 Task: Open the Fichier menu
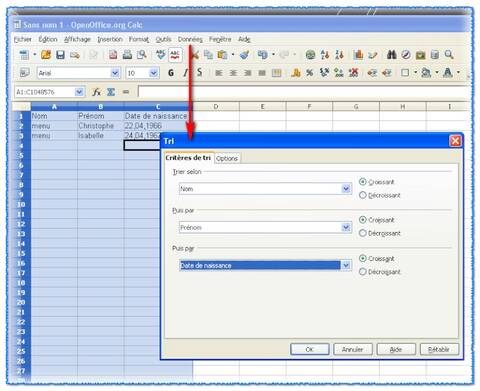point(23,39)
